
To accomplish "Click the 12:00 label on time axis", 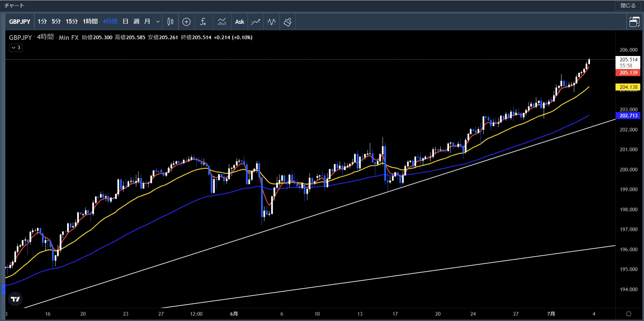I will tap(196, 314).
